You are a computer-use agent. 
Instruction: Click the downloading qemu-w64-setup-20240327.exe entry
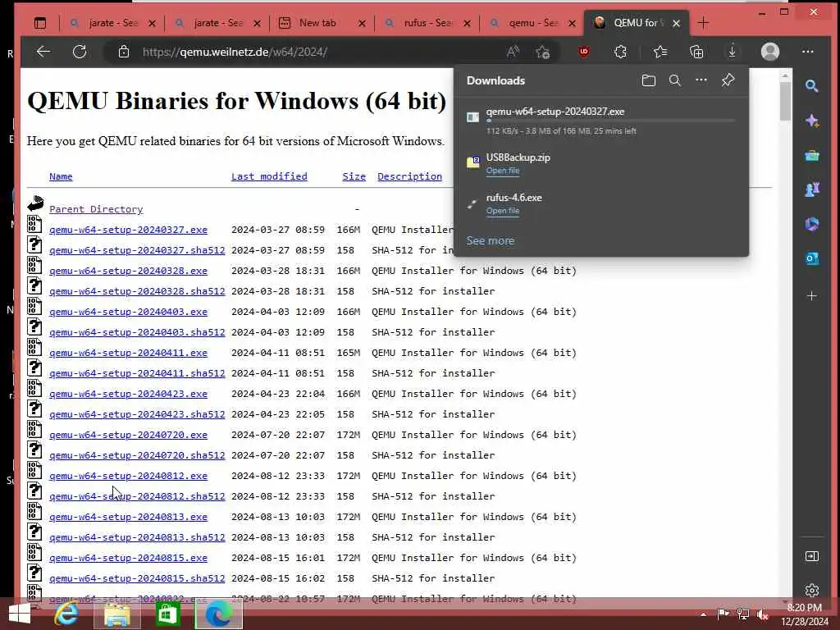pos(601,121)
